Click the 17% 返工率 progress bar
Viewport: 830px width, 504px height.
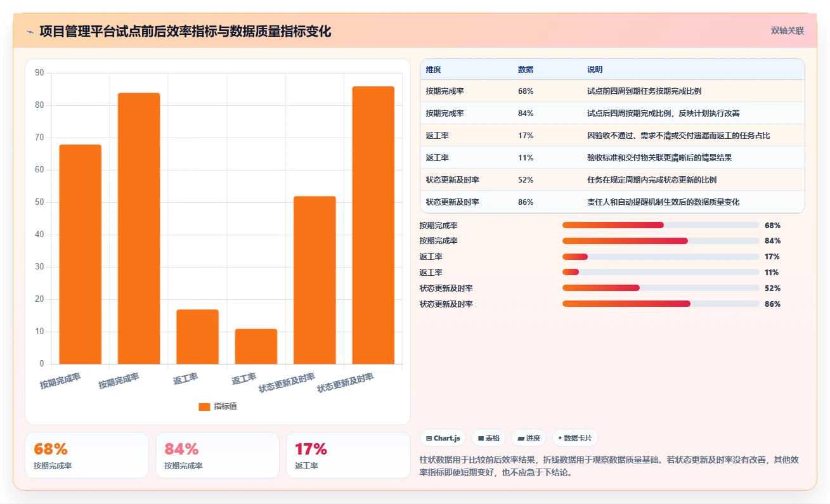(x=661, y=257)
